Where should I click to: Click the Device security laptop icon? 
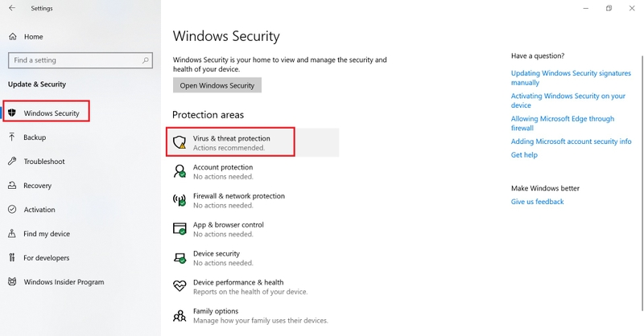[180, 258]
